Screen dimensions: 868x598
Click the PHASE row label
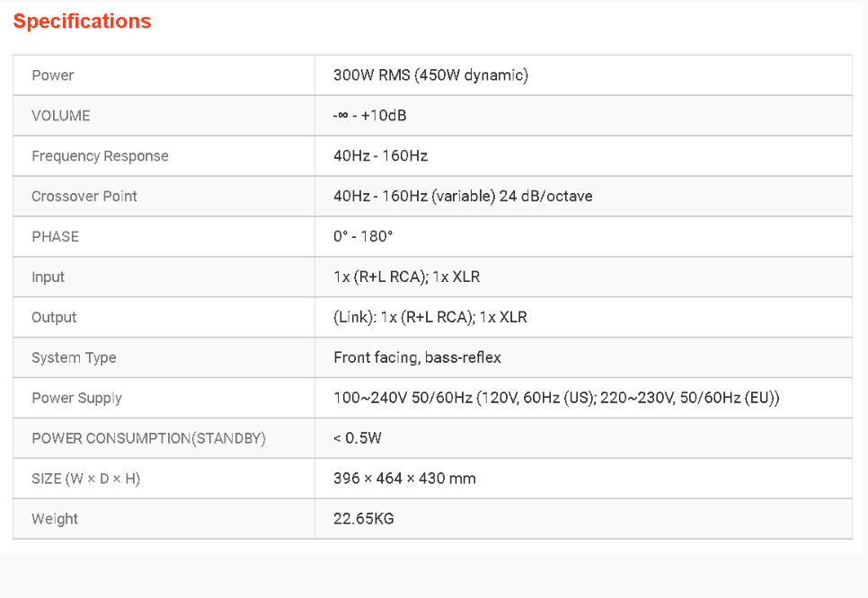click(x=55, y=237)
